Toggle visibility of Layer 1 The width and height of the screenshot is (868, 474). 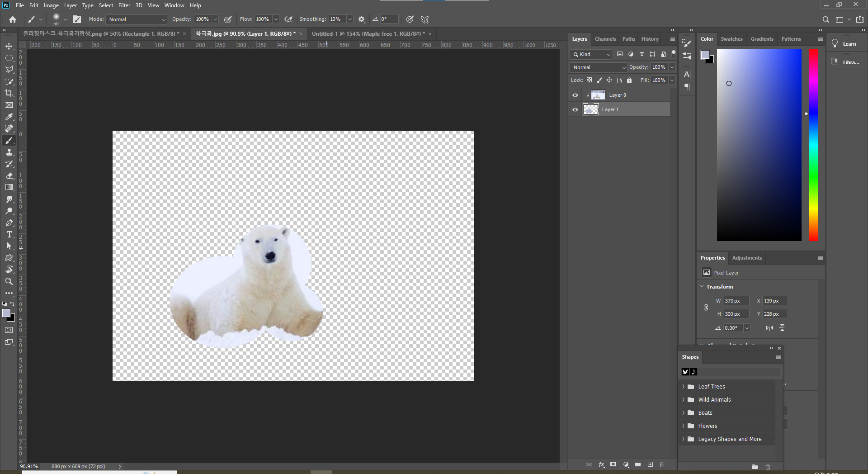click(575, 109)
